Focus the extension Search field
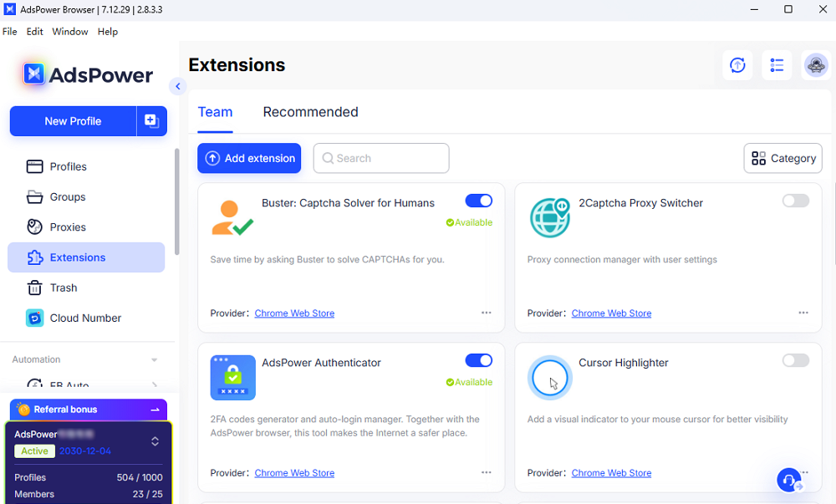 pyautogui.click(x=381, y=158)
